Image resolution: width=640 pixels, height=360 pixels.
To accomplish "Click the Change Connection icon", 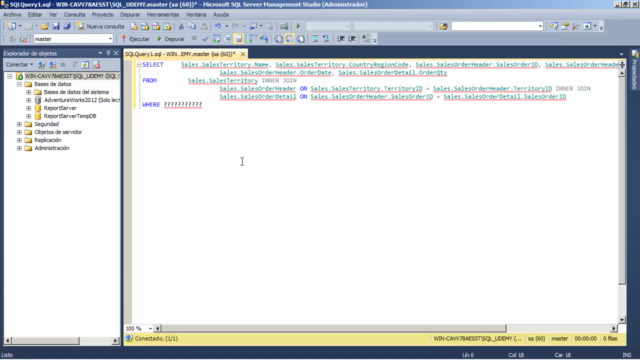I will (x=23, y=39).
